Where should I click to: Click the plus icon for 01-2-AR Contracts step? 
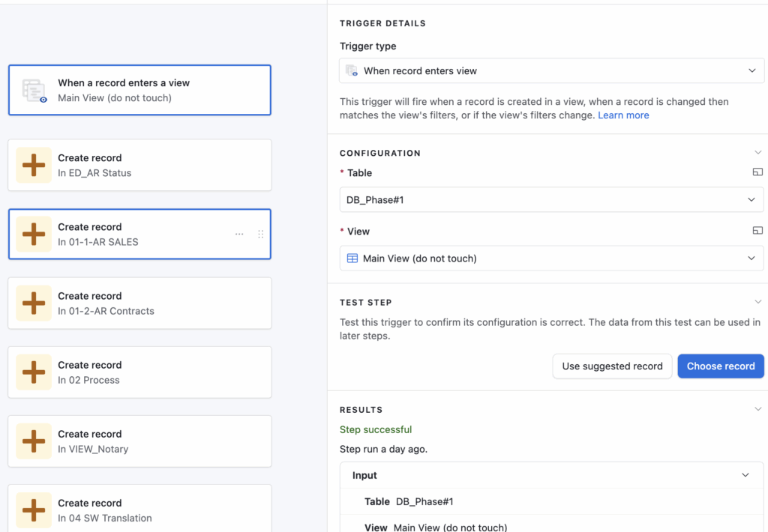(x=34, y=303)
